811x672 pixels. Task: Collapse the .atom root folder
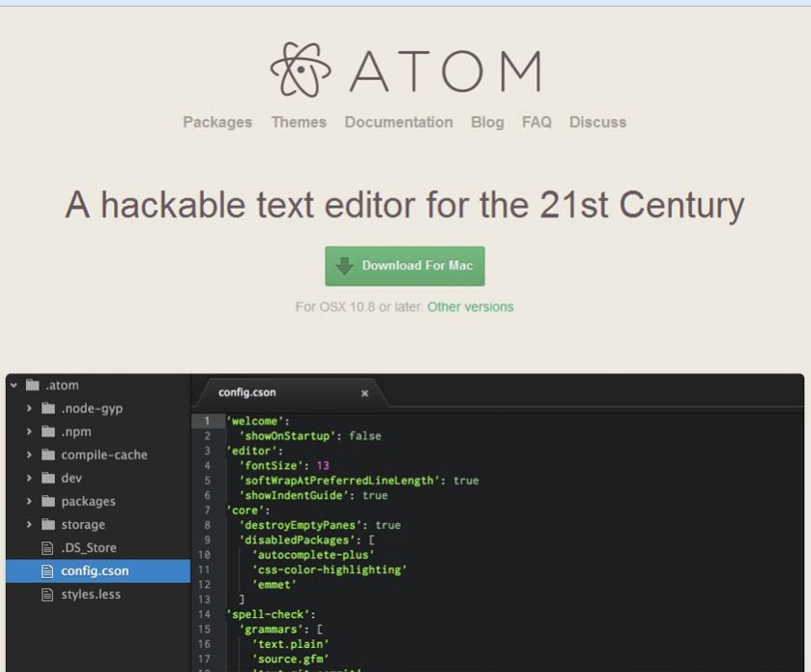point(14,385)
